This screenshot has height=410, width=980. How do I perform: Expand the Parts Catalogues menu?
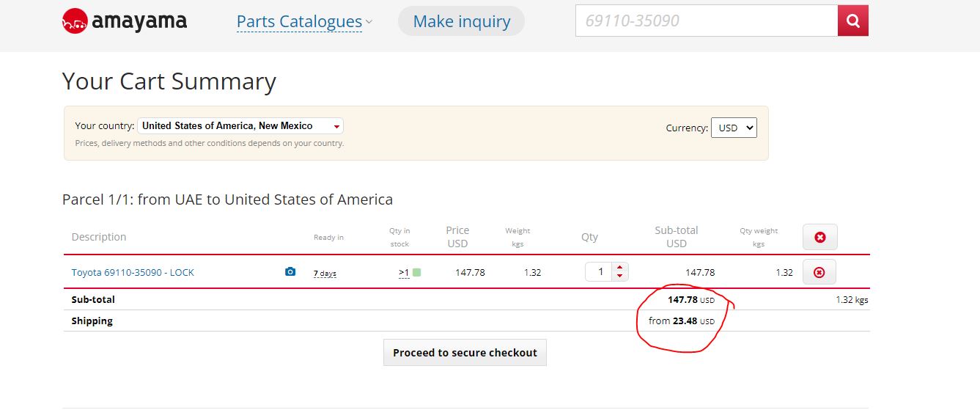click(x=304, y=22)
